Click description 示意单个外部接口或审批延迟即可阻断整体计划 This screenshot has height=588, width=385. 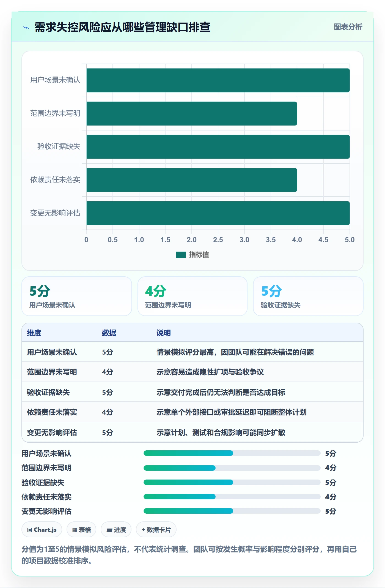pos(232,412)
